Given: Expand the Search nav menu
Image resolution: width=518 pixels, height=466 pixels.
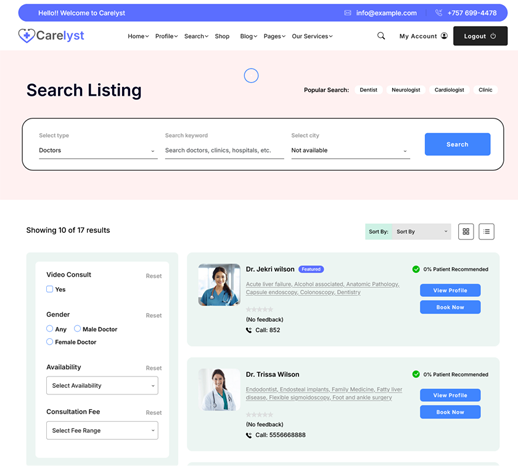Looking at the screenshot, I should point(196,36).
